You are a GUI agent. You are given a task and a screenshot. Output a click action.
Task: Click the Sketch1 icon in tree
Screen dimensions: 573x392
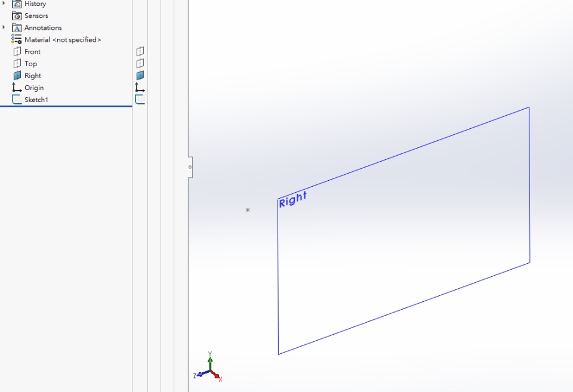(x=17, y=100)
